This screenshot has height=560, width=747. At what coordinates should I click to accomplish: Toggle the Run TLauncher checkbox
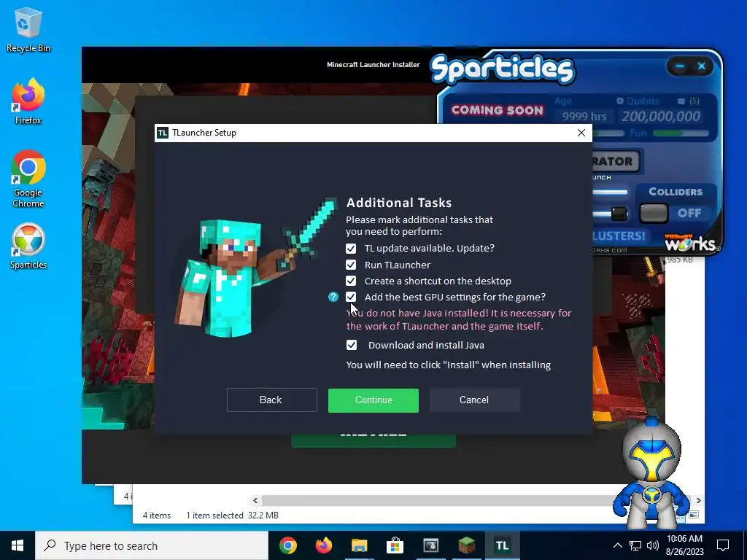tap(351, 265)
